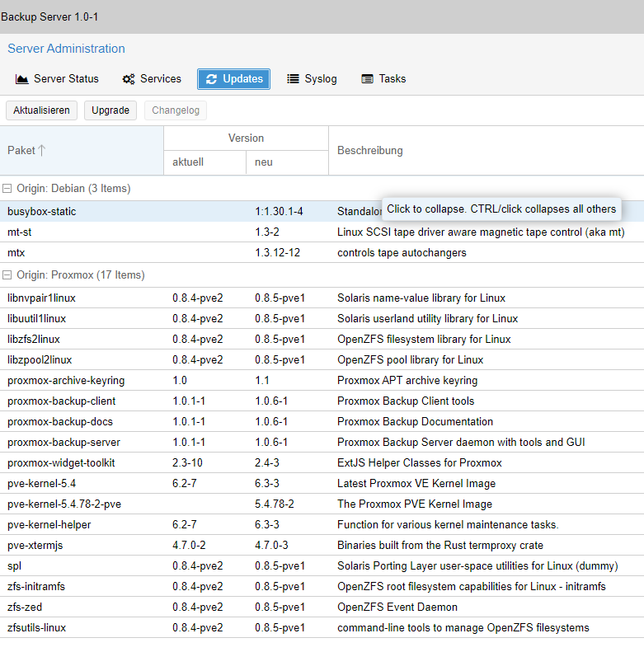Select the pve-kernel-5.4 row
This screenshot has width=644, height=652.
(322, 484)
